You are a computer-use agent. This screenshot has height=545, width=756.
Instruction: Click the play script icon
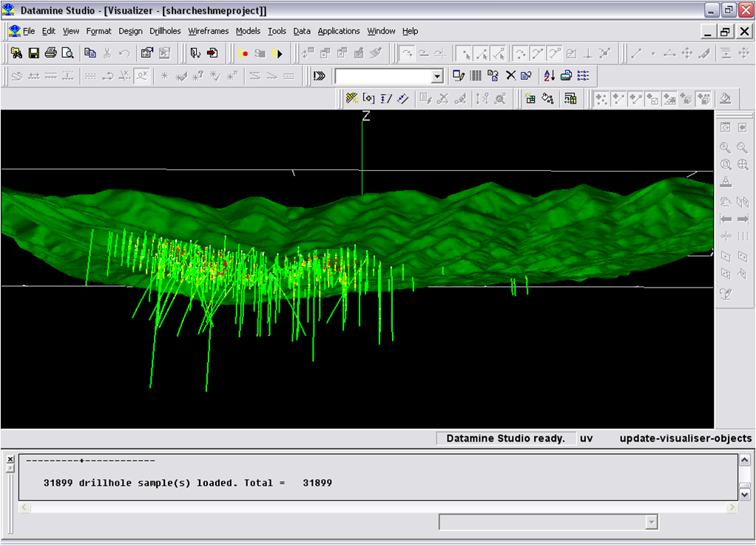point(278,53)
